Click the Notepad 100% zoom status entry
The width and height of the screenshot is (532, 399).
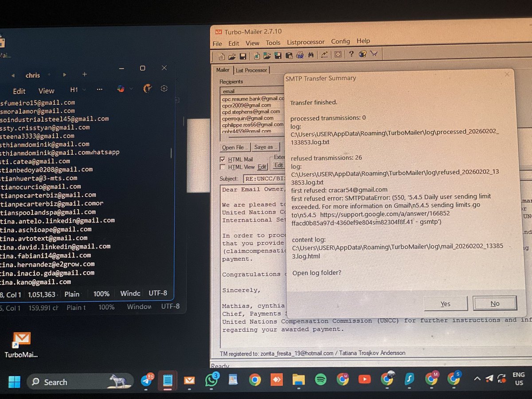(102, 293)
